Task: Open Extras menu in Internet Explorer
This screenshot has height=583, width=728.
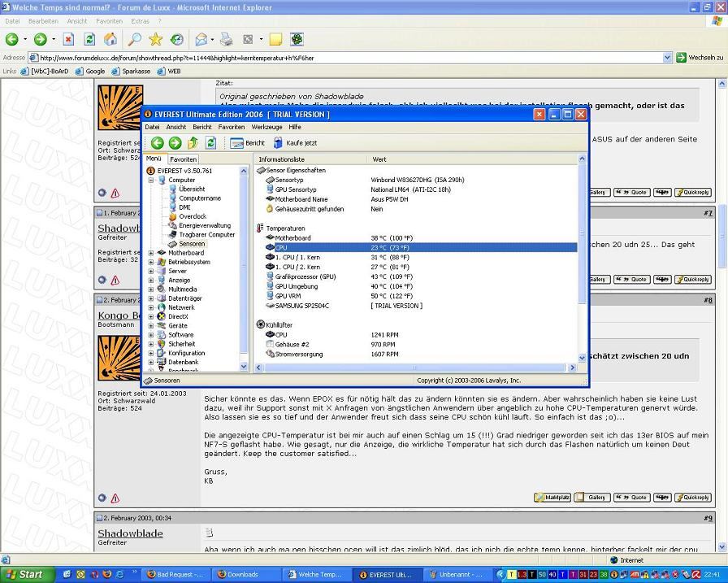Action: tap(140, 21)
